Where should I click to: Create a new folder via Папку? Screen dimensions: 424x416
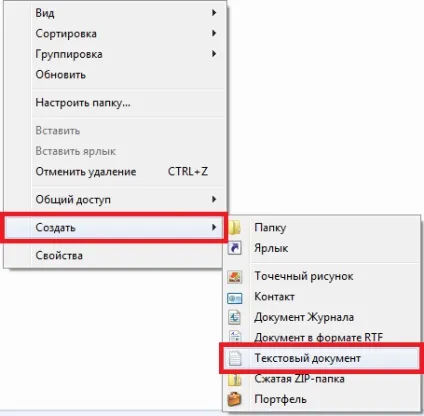322,227
